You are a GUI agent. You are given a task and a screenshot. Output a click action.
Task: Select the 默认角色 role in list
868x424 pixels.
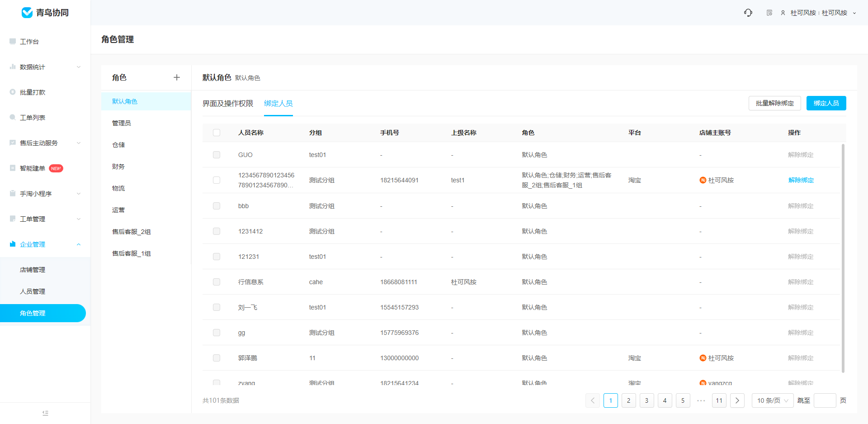146,101
